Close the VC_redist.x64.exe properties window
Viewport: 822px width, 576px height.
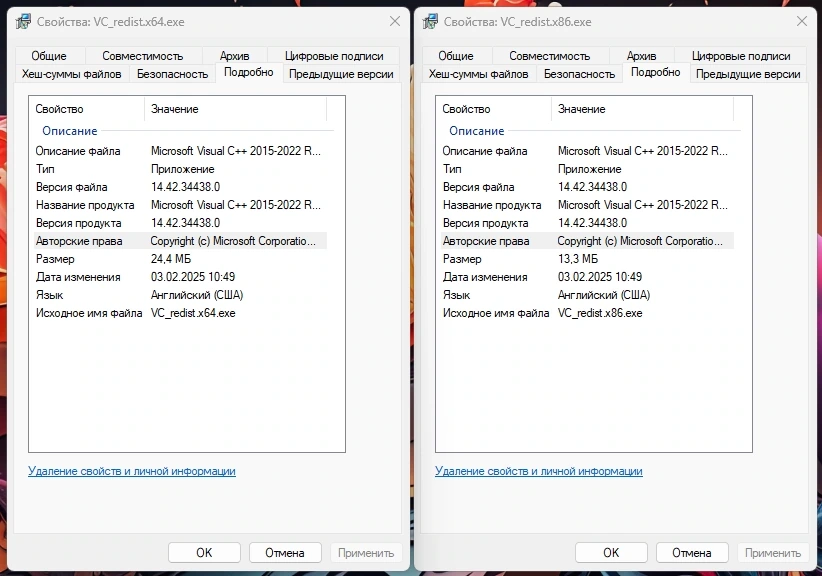(395, 21)
